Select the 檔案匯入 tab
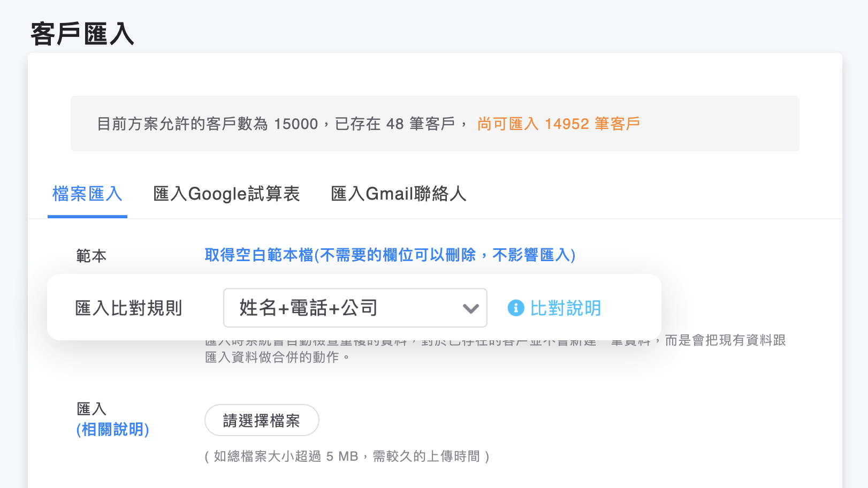This screenshot has width=868, height=488. tap(87, 194)
